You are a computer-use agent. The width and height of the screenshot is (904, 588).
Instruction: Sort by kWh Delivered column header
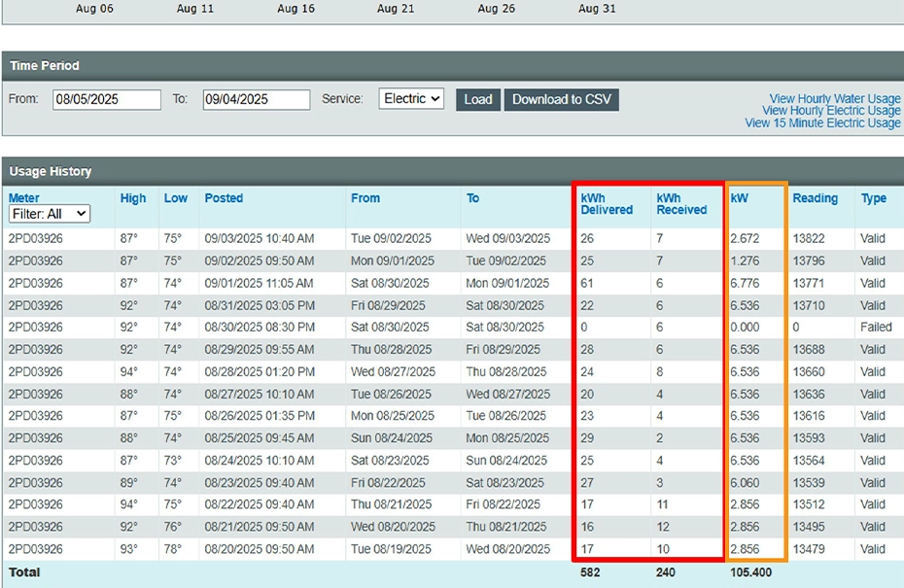click(x=607, y=204)
